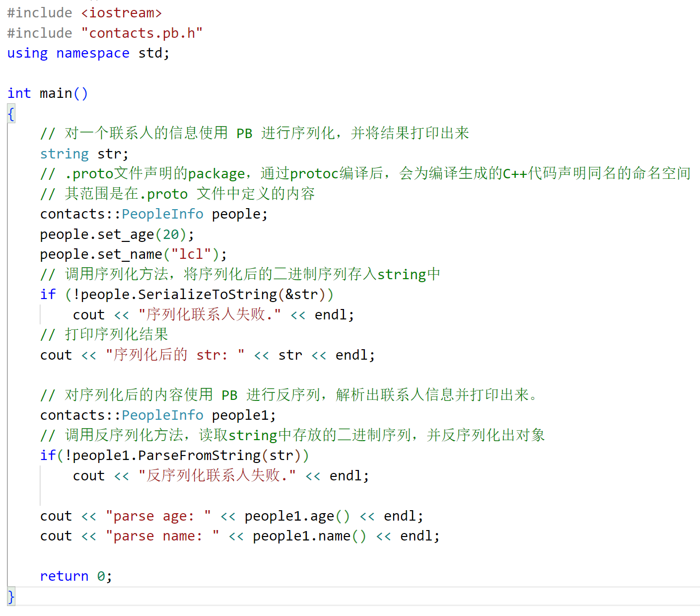
Task: Click 'using namespace std;' line
Action: (88, 53)
